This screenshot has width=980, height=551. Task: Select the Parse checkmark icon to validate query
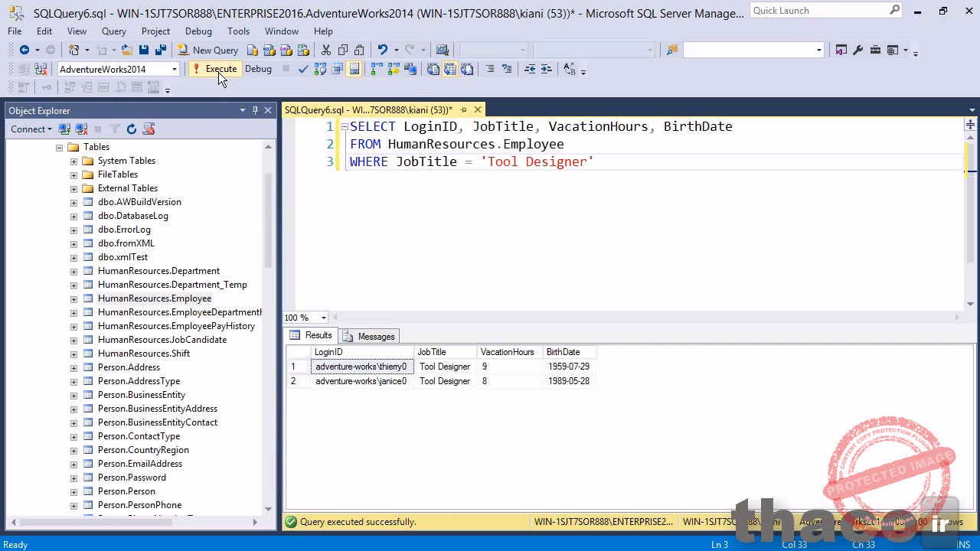(x=303, y=69)
